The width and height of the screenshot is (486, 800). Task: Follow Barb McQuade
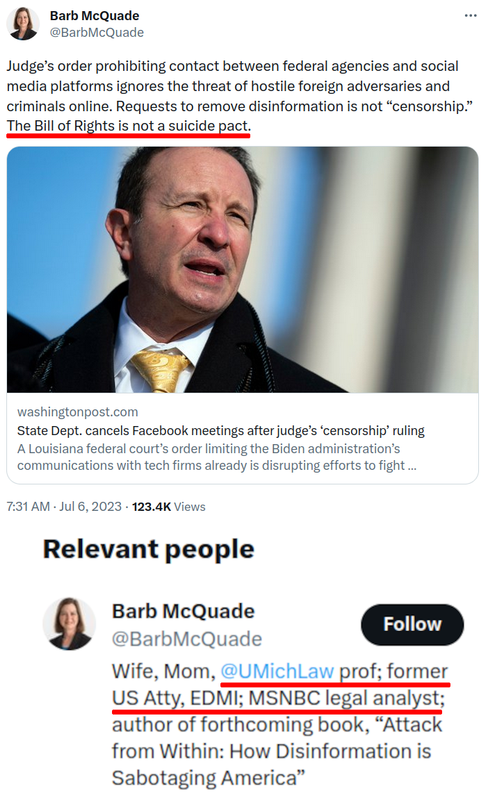point(412,624)
